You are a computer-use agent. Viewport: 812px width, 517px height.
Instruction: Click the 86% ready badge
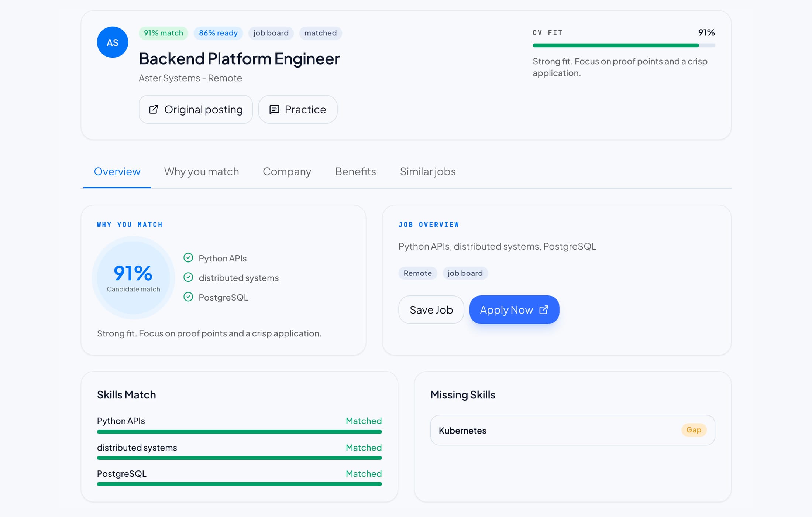click(218, 33)
